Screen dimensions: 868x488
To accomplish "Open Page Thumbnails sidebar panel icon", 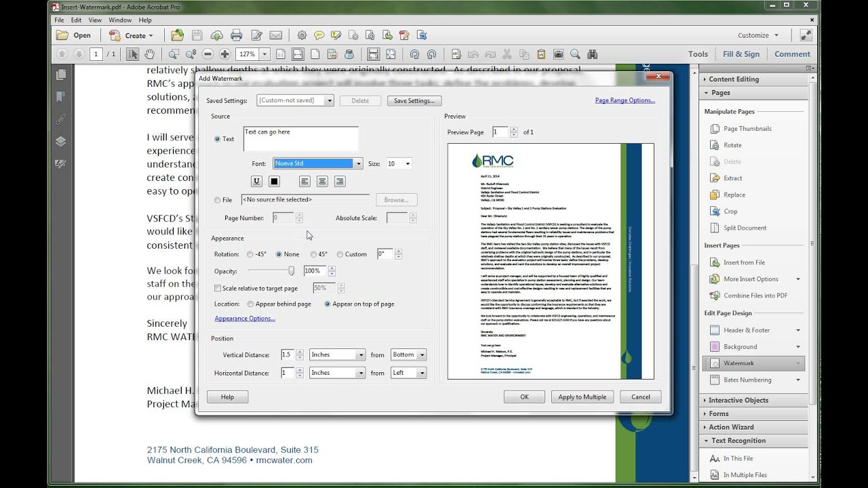I will point(60,75).
